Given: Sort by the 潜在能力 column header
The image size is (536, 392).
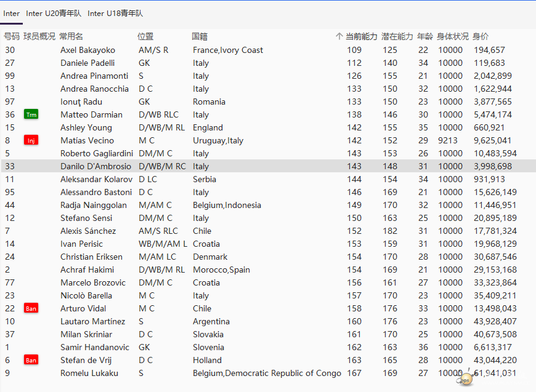Looking at the screenshot, I should [397, 36].
